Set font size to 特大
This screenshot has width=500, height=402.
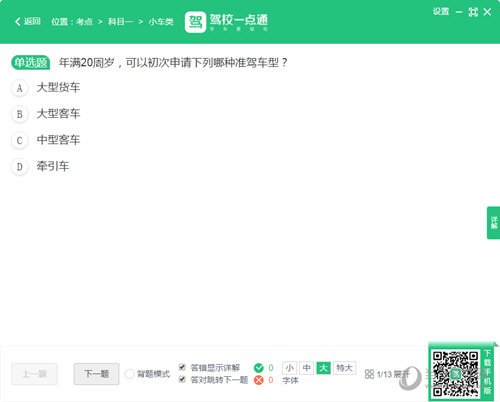(x=344, y=368)
